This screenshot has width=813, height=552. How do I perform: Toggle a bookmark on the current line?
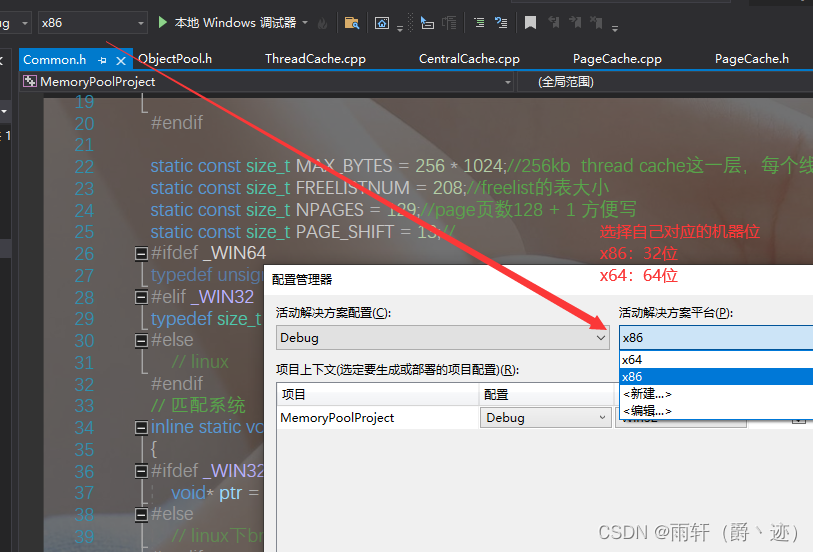pos(530,22)
